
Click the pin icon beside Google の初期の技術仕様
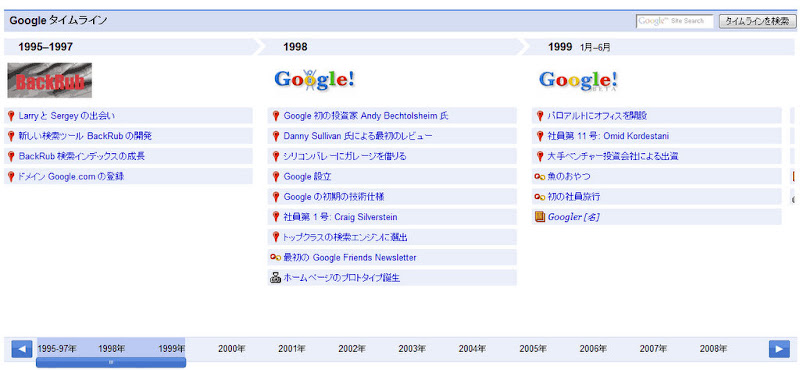click(x=276, y=197)
